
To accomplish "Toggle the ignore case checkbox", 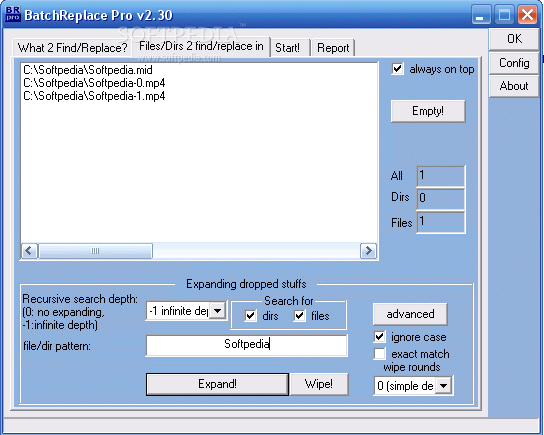I will pyautogui.click(x=380, y=336).
